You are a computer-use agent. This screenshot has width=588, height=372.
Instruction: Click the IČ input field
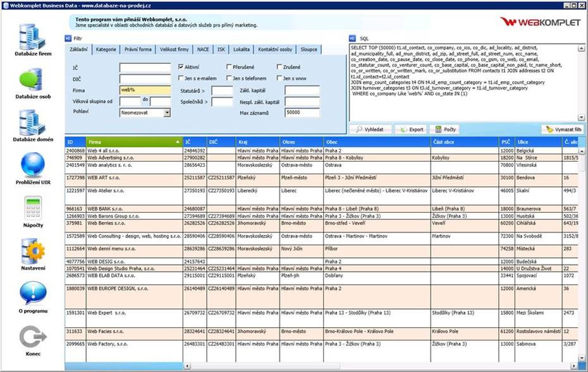tap(145, 68)
